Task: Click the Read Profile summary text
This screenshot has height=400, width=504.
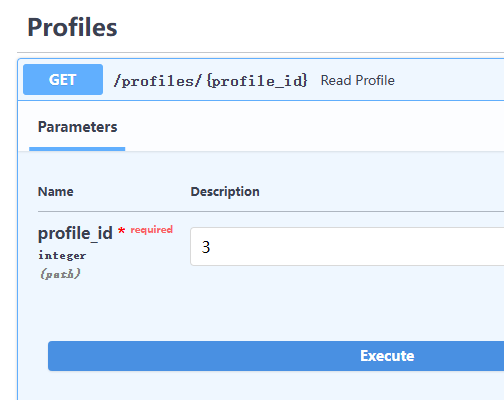Action: [x=357, y=80]
